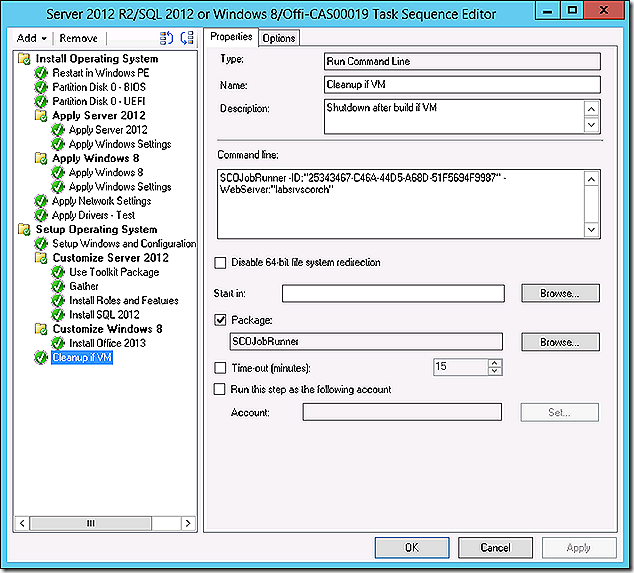This screenshot has height=573, width=634.
Task: Click the Set... account button
Action: click(x=560, y=412)
